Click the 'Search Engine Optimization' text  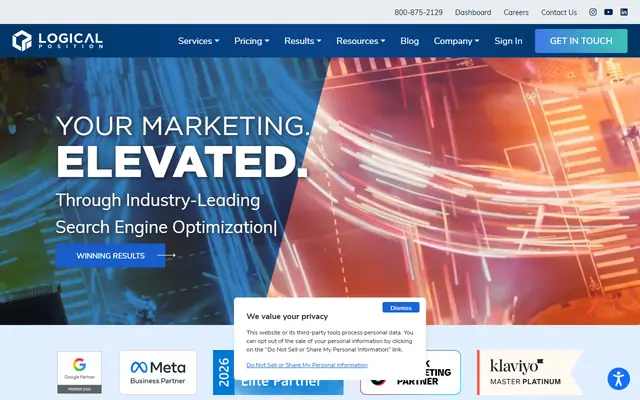(x=163, y=227)
